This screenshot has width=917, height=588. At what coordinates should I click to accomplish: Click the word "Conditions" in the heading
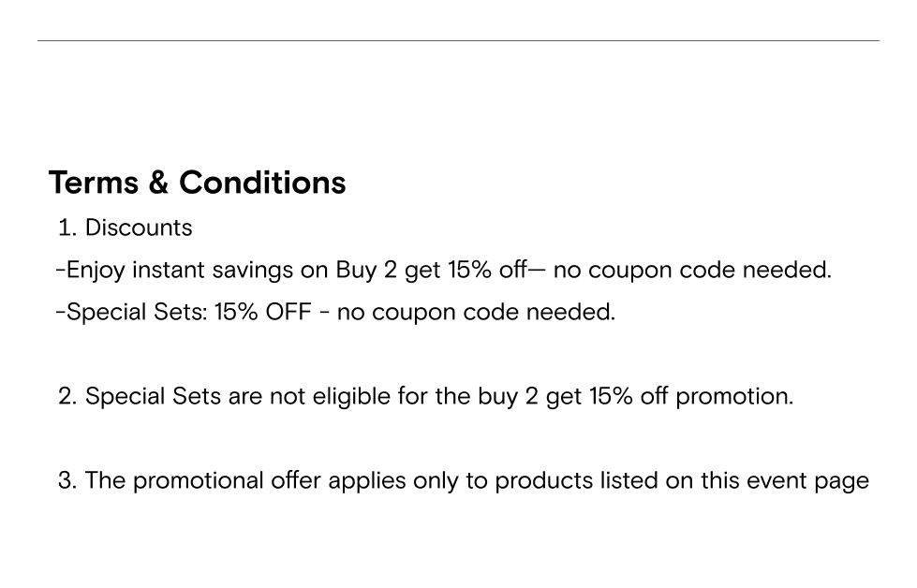pos(262,183)
